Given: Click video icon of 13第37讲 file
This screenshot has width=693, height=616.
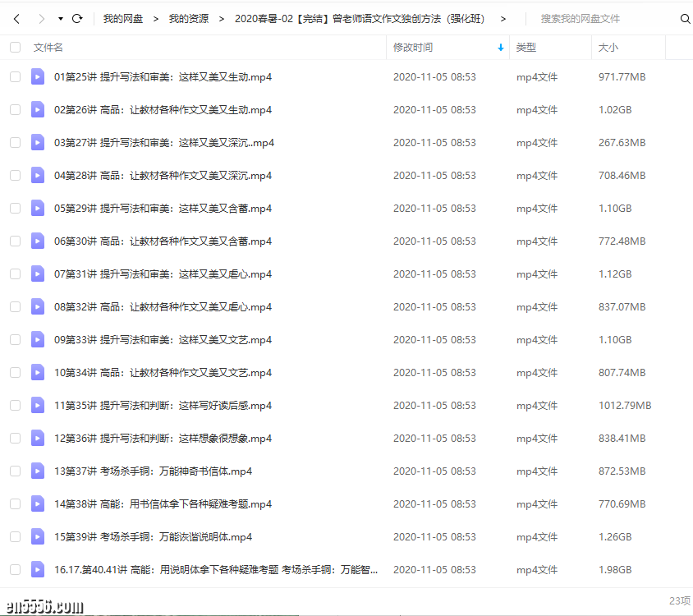Looking at the screenshot, I should (38, 471).
